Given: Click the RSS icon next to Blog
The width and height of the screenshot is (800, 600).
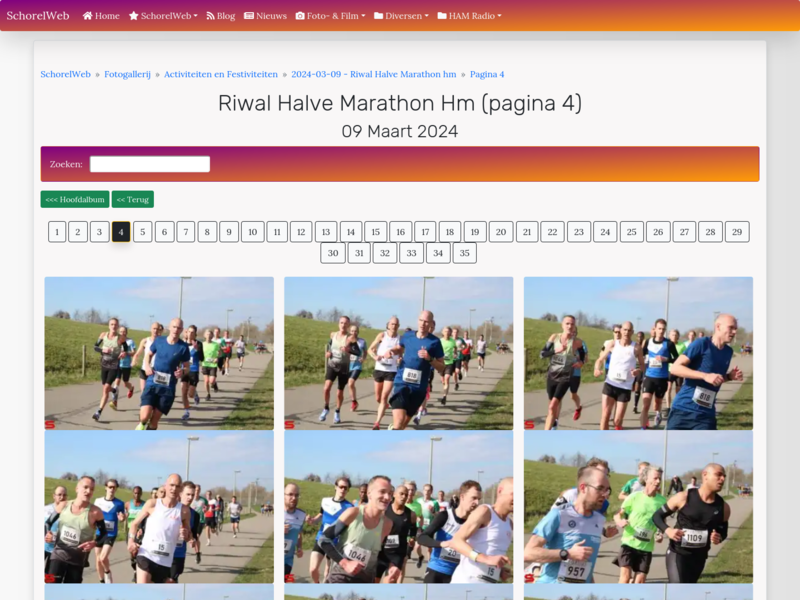Looking at the screenshot, I should pos(210,16).
